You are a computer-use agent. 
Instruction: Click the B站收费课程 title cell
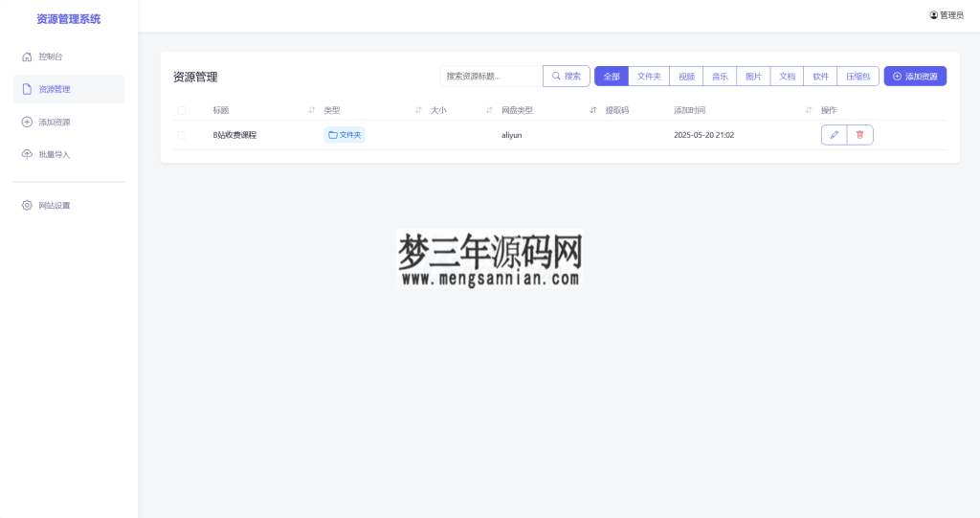pos(234,134)
